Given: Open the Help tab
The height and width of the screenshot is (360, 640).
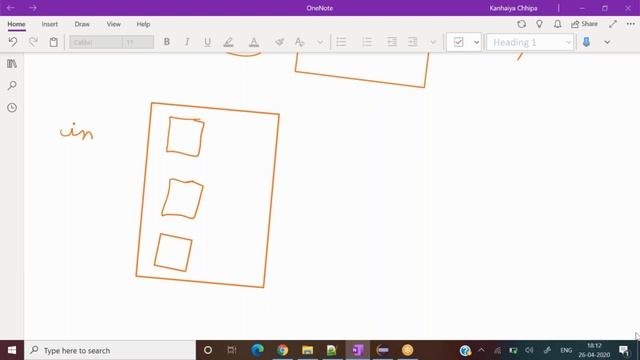Looking at the screenshot, I should (143, 24).
